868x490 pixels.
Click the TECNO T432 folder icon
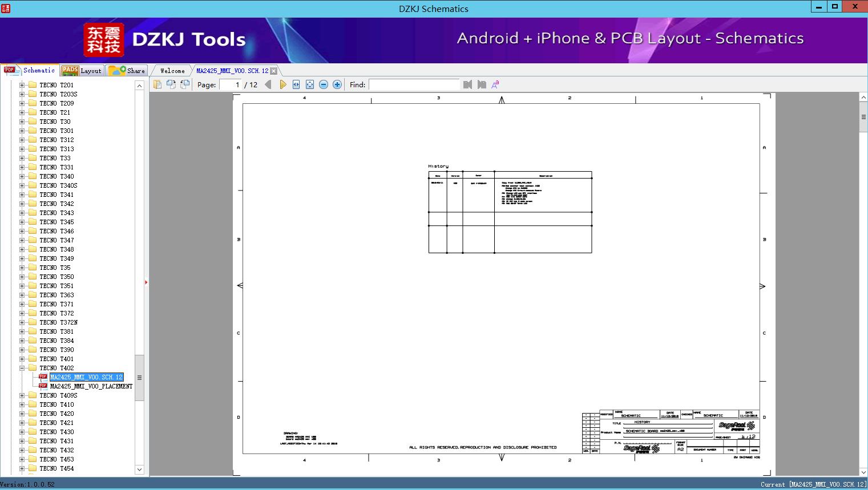click(x=33, y=450)
